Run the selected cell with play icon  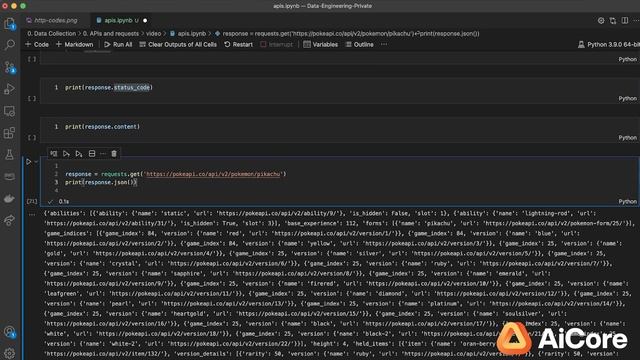click(29, 162)
